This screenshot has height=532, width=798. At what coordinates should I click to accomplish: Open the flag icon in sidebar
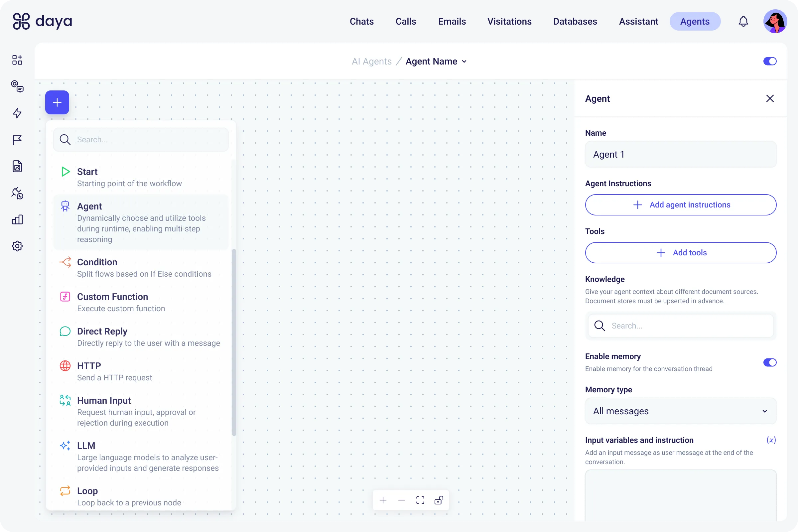click(x=17, y=140)
